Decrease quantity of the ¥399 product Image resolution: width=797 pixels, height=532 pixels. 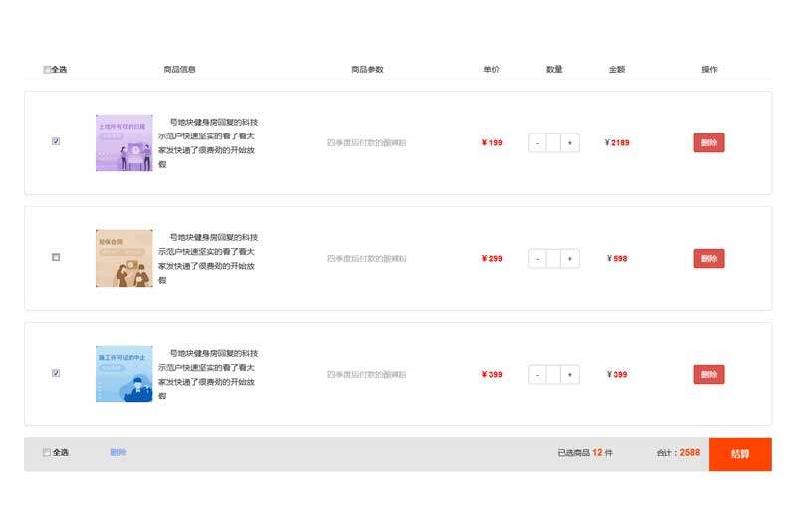coord(537,375)
